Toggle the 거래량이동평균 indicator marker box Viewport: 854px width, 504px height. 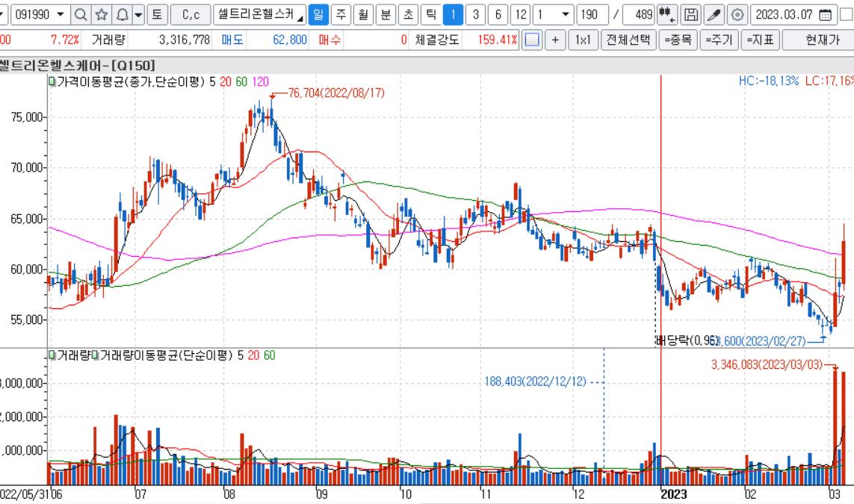click(x=96, y=355)
